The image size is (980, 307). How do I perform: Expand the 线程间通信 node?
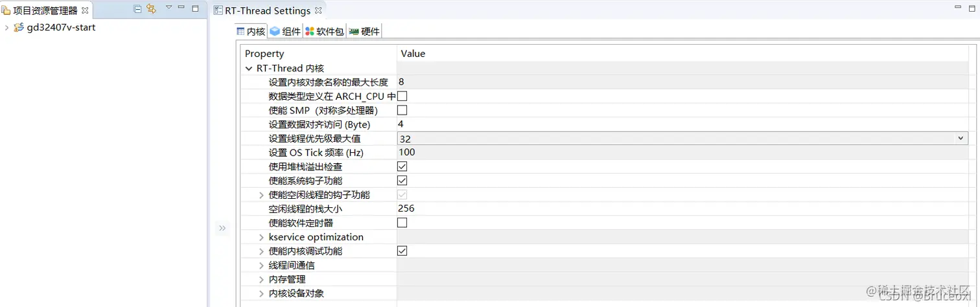pos(262,266)
